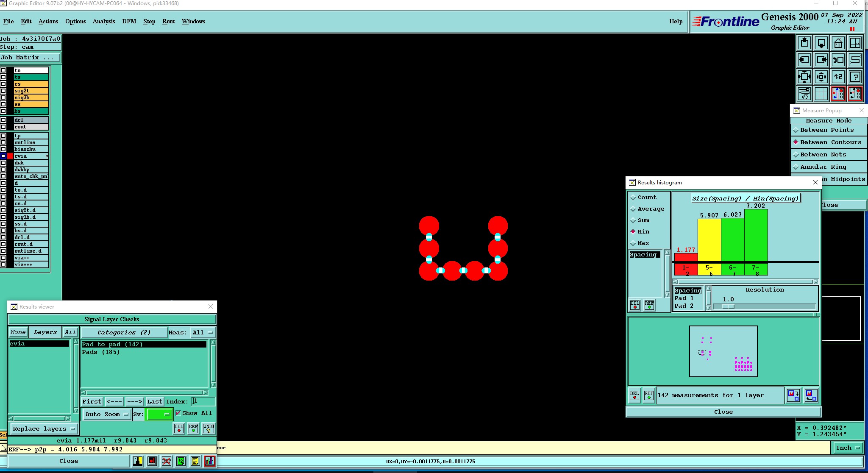Click the question mark help icon
The width and height of the screenshot is (868, 473).
click(x=855, y=77)
